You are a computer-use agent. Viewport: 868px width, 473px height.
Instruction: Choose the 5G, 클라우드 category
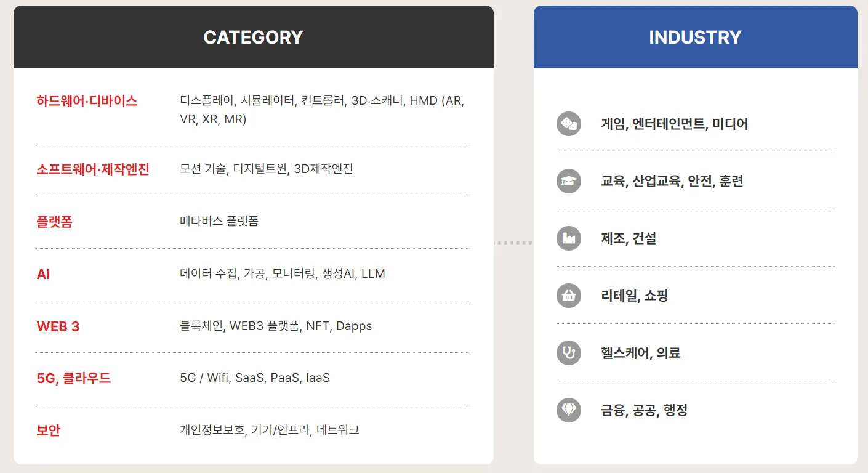tap(74, 378)
